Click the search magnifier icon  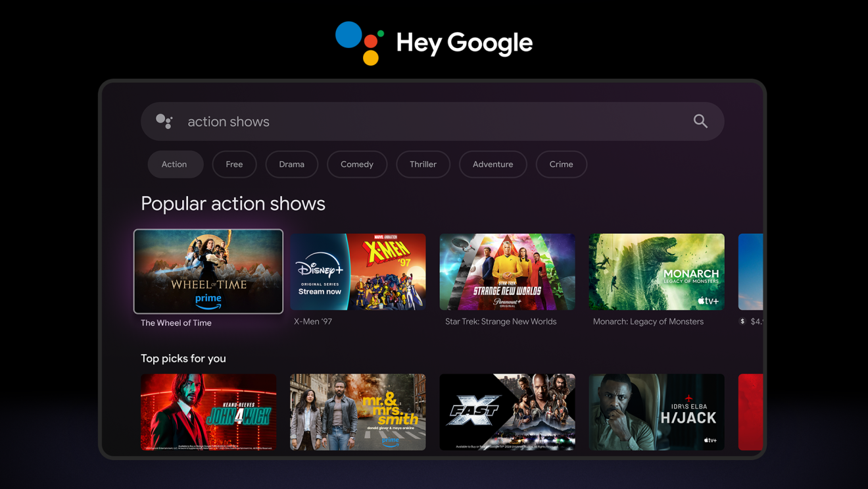pos(700,121)
